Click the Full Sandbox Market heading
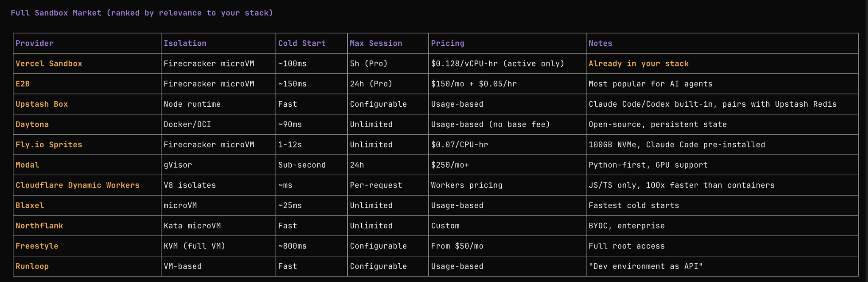This screenshot has width=868, height=282. 142,13
